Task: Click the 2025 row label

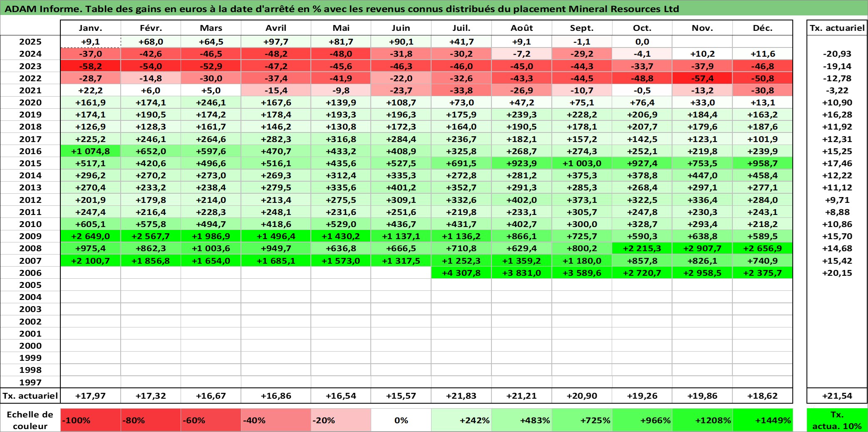Action: pos(30,42)
